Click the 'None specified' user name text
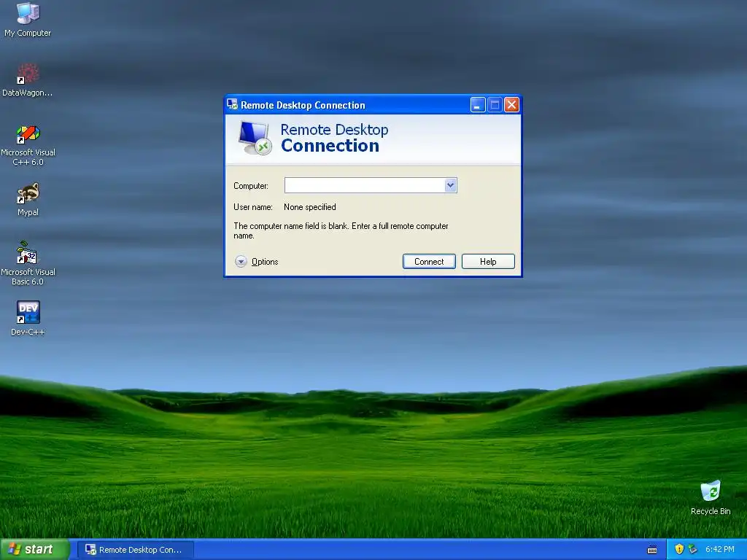Viewport: 747px width, 560px height. tap(309, 207)
